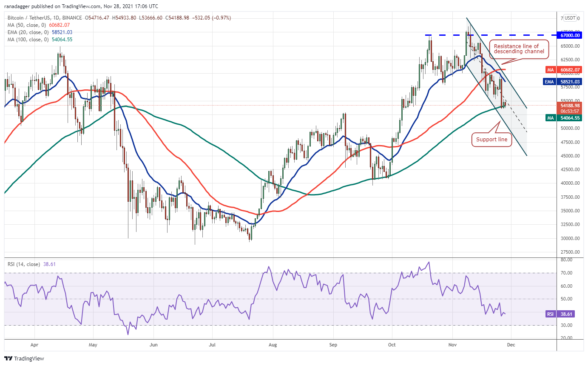Click the 30000.00 level on price axis
Image resolution: width=588 pixels, height=366 pixels.
click(x=571, y=238)
